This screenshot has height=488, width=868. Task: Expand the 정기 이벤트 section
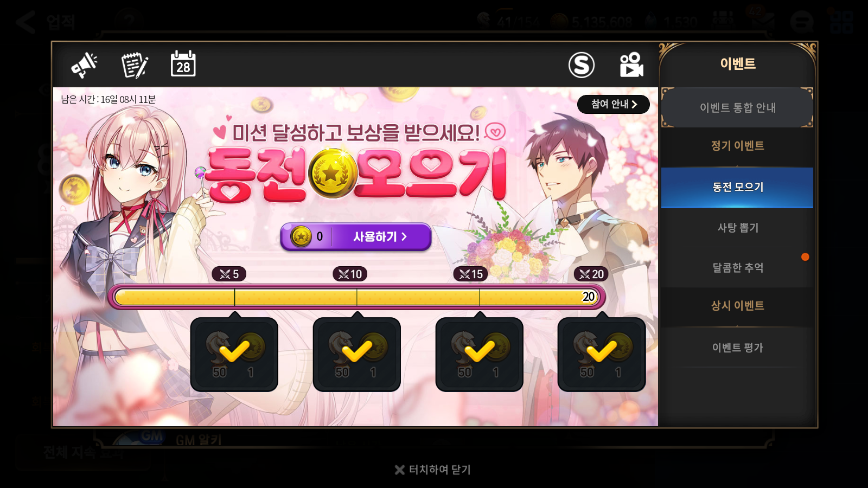(737, 146)
